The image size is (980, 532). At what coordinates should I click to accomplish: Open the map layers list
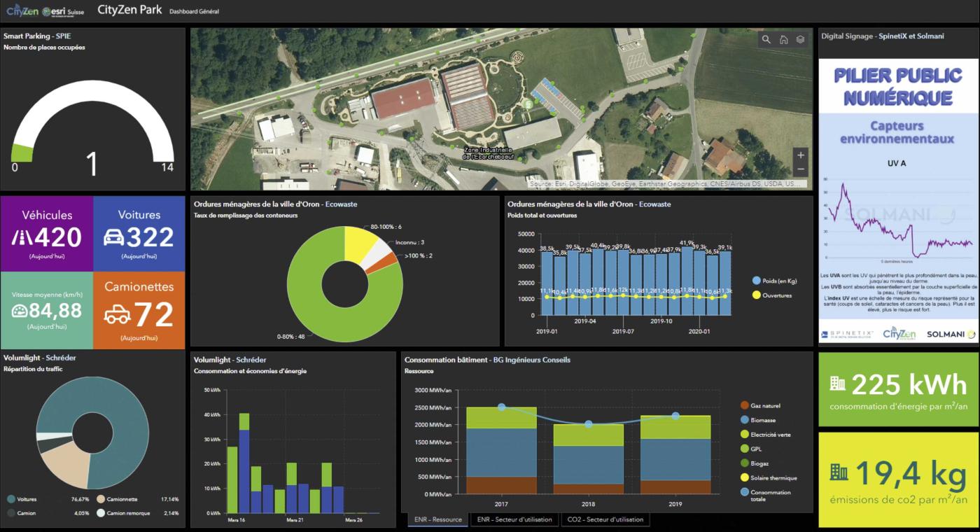click(800, 40)
